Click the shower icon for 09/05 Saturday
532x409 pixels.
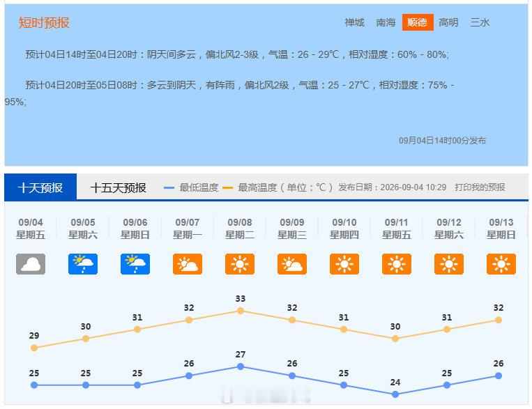coord(83,264)
